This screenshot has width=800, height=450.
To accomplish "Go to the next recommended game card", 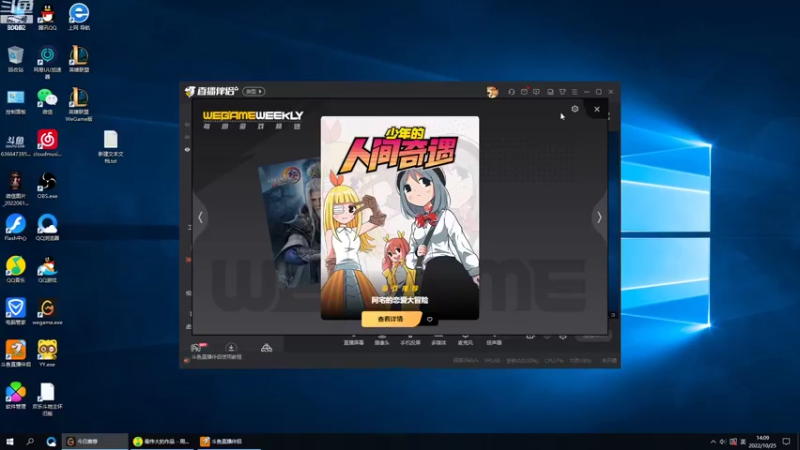I will pyautogui.click(x=599, y=217).
